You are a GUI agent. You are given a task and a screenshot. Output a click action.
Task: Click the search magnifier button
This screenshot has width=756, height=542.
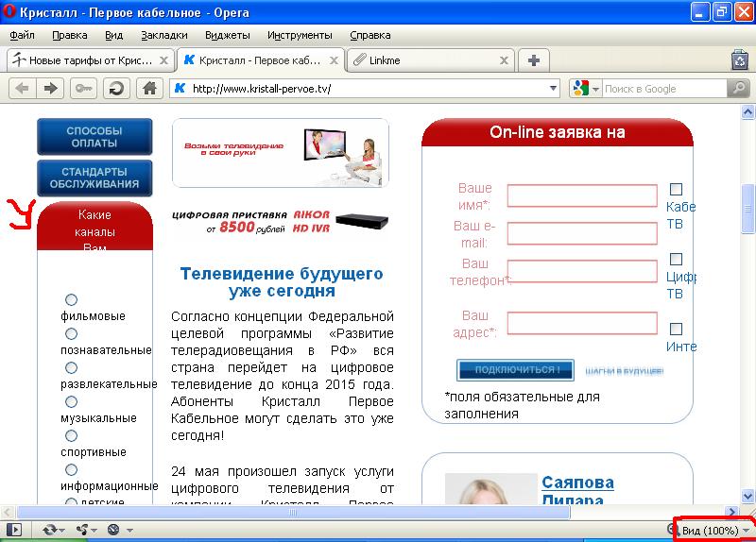(x=738, y=89)
